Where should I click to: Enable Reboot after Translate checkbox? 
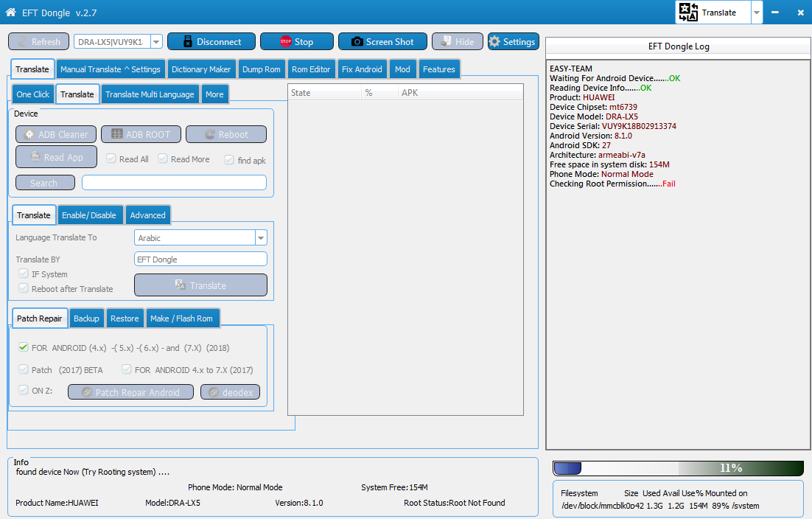24,288
